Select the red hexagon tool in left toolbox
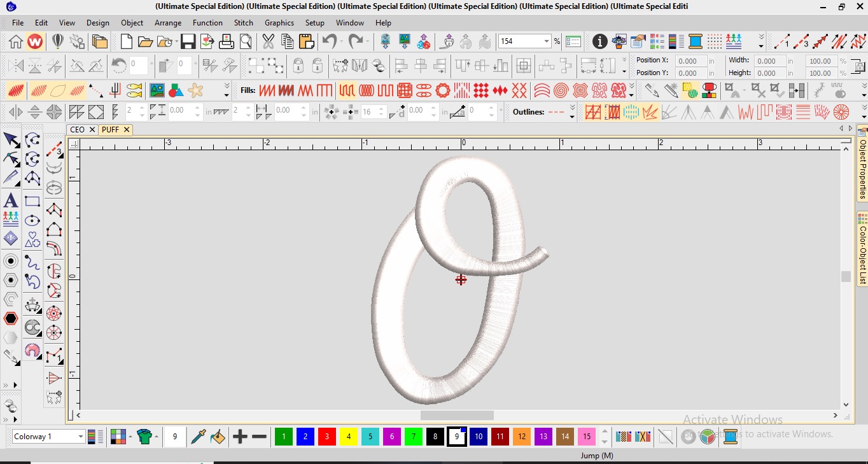This screenshot has width=868, height=464. [11, 318]
